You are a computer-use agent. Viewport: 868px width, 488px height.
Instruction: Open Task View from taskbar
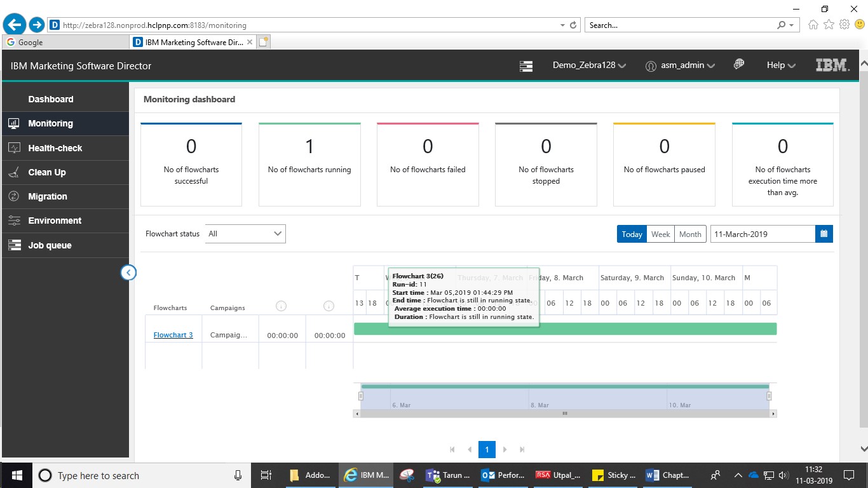[266, 475]
